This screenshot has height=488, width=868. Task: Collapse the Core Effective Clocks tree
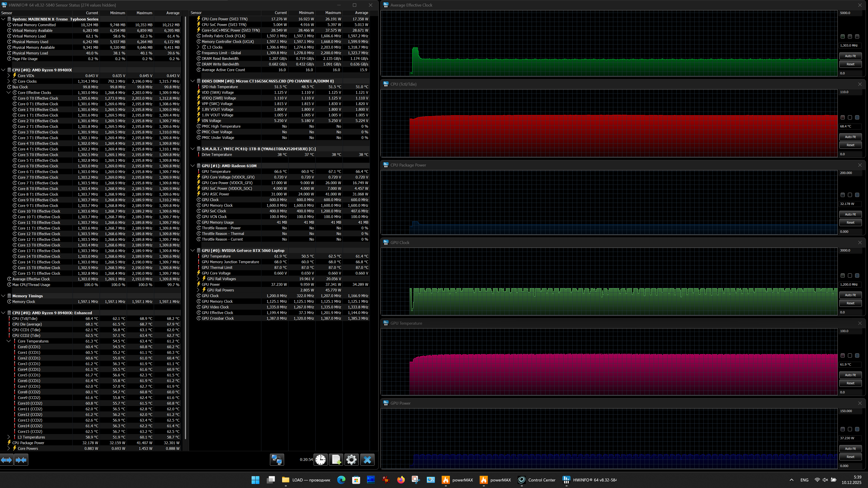9,93
